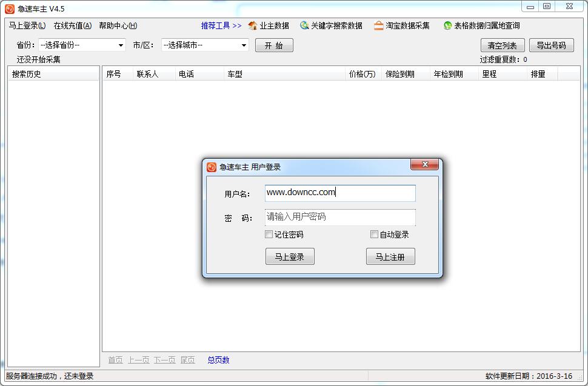Click the 过滤重复数: 0 counter text
588x386 pixels.
coord(503,59)
